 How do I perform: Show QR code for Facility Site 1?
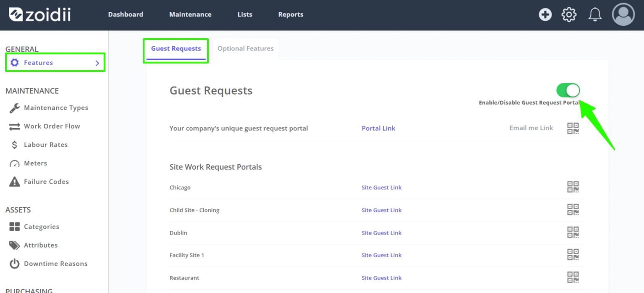click(x=573, y=254)
